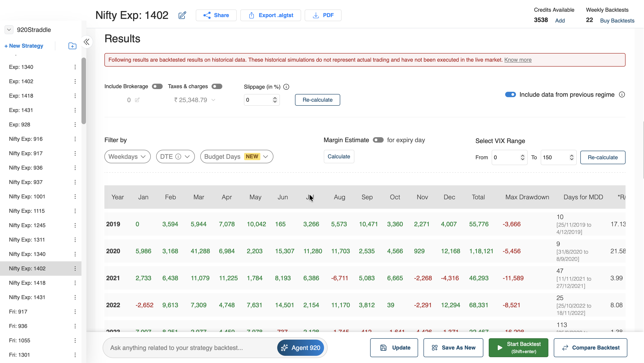The image size is (644, 363).
Task: Click edit brokerage pencil icon
Action: tap(137, 100)
